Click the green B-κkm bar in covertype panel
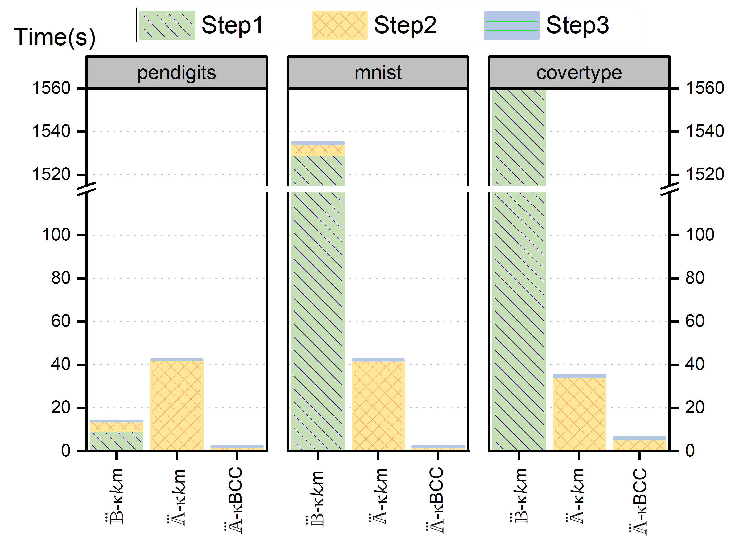This screenshot has width=756, height=547. point(519,300)
